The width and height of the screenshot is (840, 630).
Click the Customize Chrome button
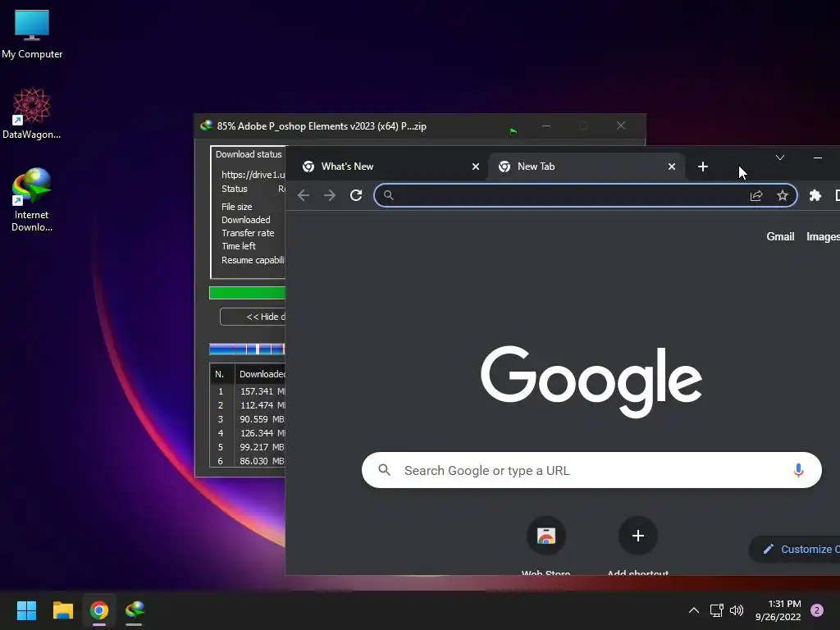[x=794, y=549]
